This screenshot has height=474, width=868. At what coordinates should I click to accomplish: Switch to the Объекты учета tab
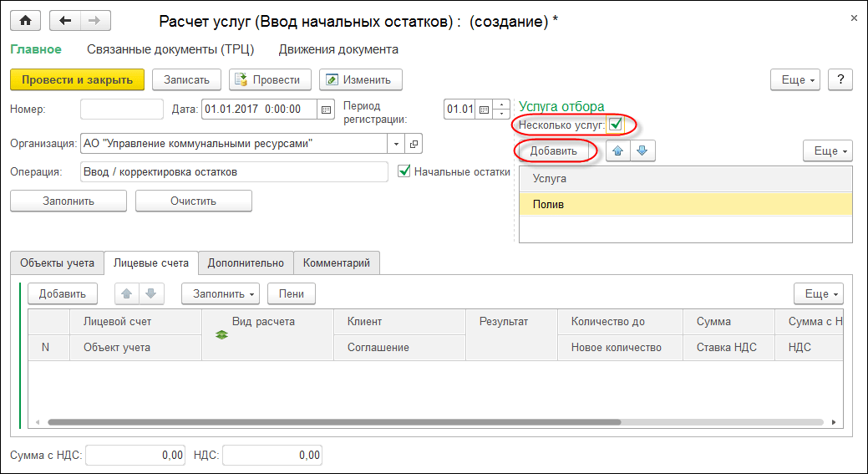(57, 262)
